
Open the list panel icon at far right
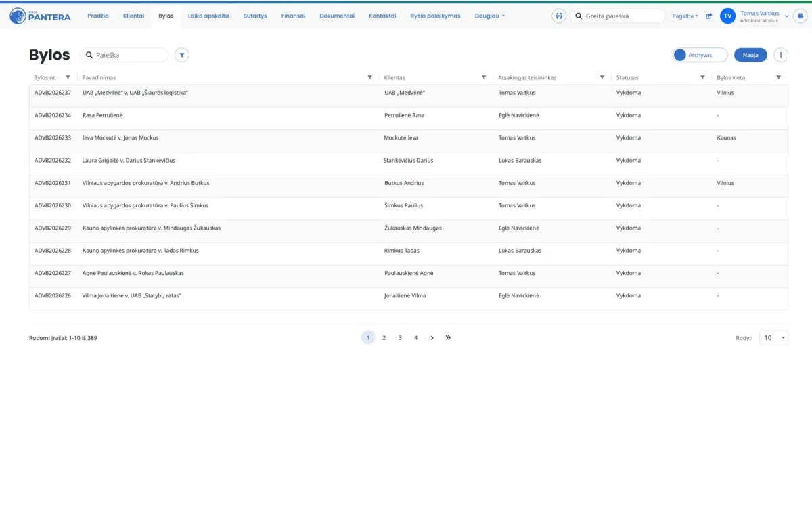coord(800,16)
